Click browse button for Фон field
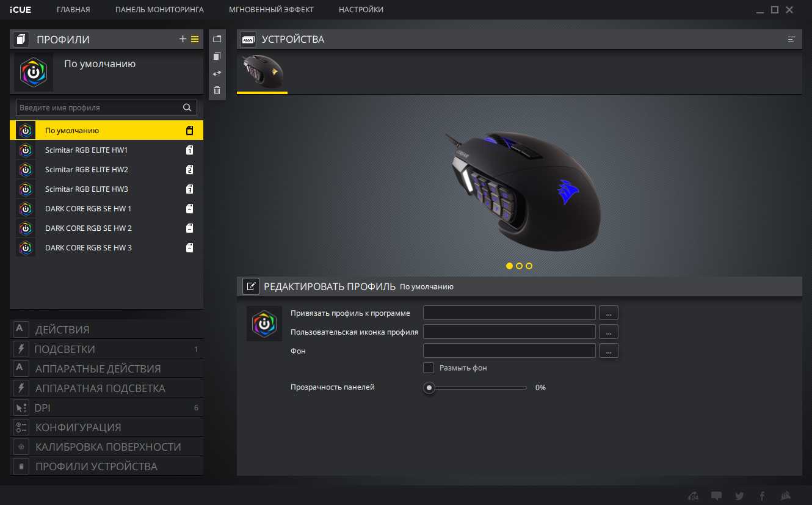The image size is (812, 505). coord(609,351)
